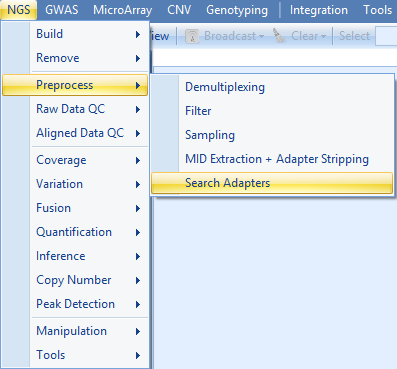Click the Broadcast icon in toolbar
Screen dimensions: 397x369
[x=192, y=36]
